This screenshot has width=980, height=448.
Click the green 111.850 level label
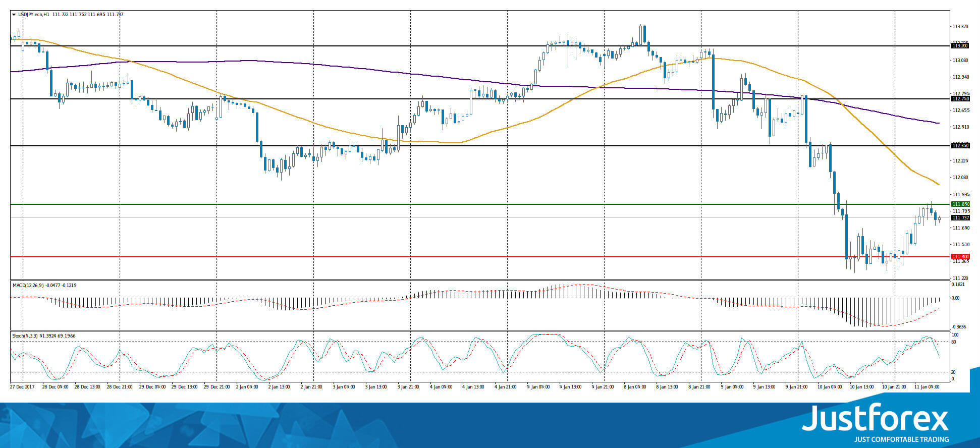(x=960, y=204)
